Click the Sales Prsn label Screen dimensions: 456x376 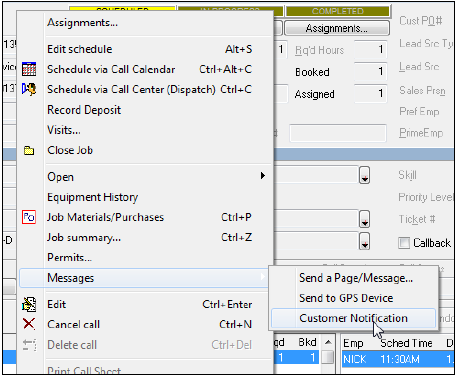click(422, 90)
